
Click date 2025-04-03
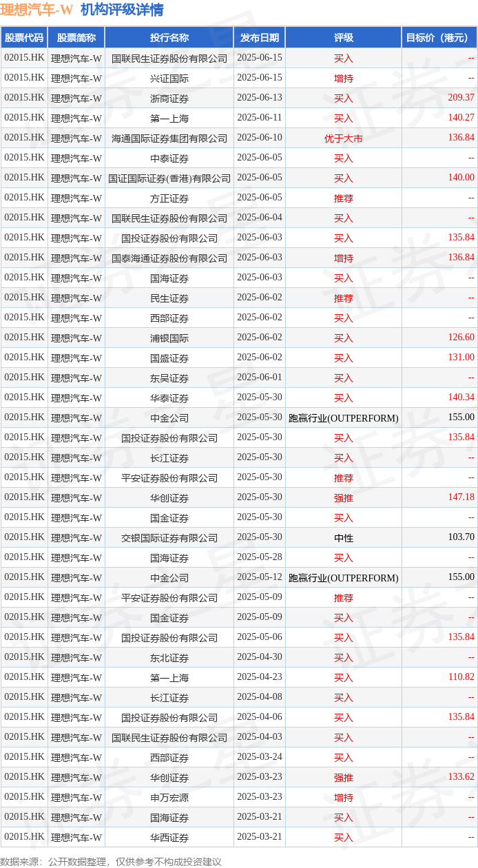[260, 737]
